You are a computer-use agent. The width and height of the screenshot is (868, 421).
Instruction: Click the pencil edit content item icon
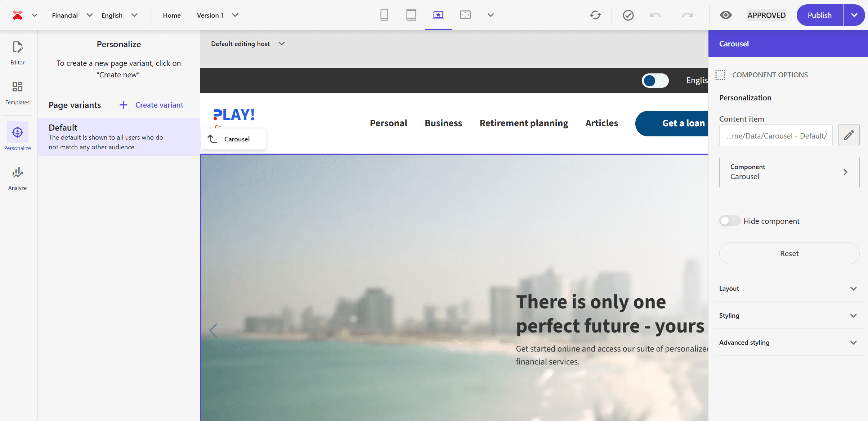[x=849, y=135]
